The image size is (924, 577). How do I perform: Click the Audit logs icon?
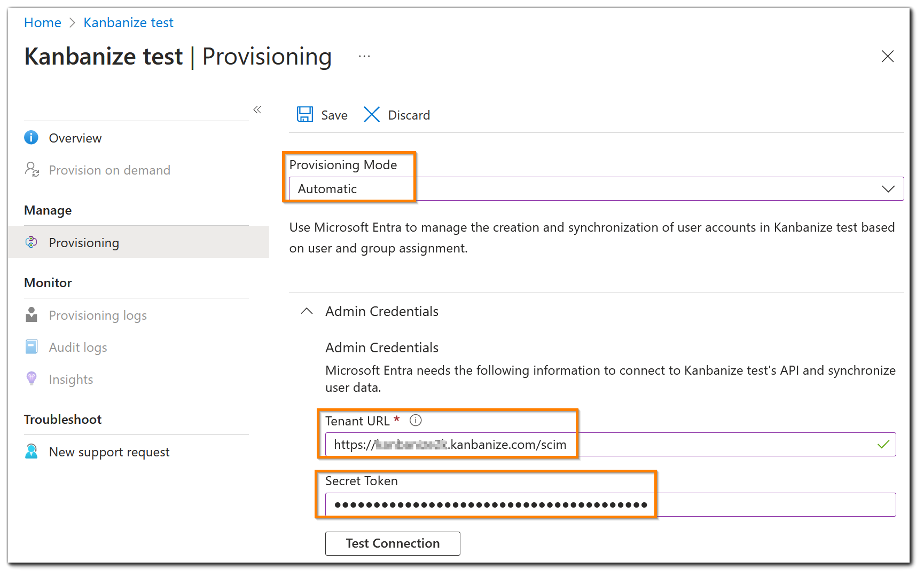tap(32, 347)
